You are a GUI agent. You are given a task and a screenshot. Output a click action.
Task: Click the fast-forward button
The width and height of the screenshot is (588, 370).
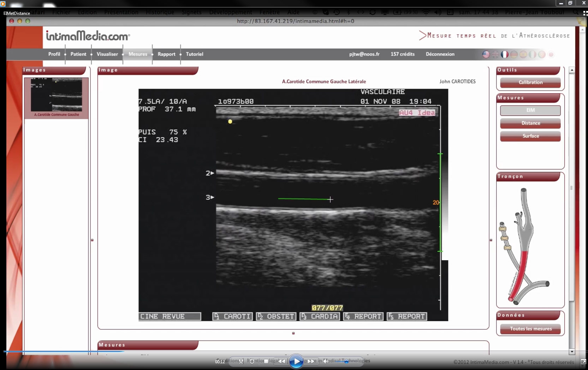311,361
